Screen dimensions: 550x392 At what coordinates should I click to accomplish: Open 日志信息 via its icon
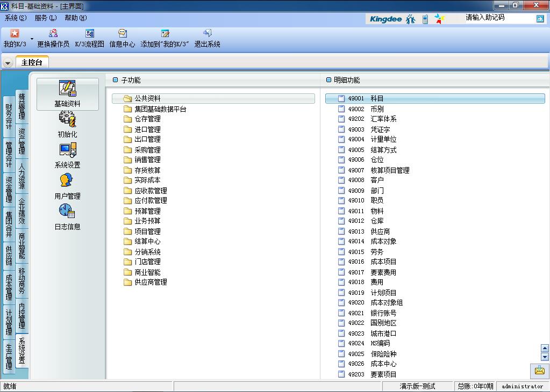coord(67,216)
